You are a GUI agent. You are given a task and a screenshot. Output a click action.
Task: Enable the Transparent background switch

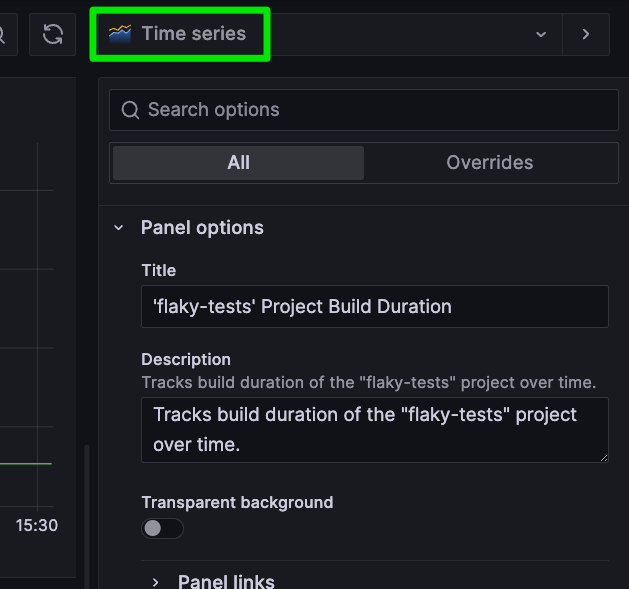point(162,528)
